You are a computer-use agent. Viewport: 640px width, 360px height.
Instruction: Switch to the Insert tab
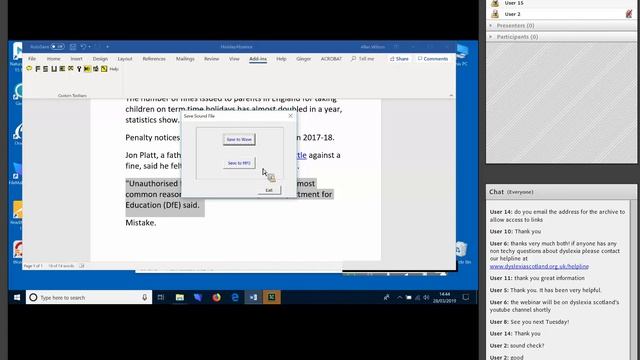(76, 59)
